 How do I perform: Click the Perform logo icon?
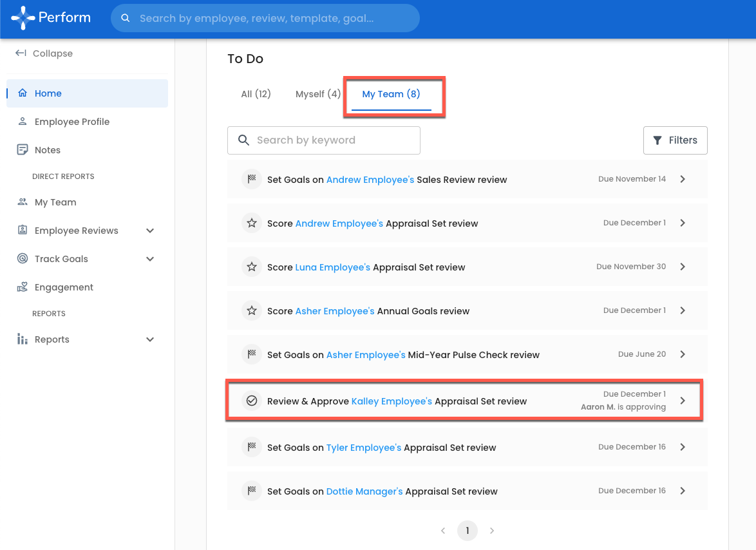(23, 18)
